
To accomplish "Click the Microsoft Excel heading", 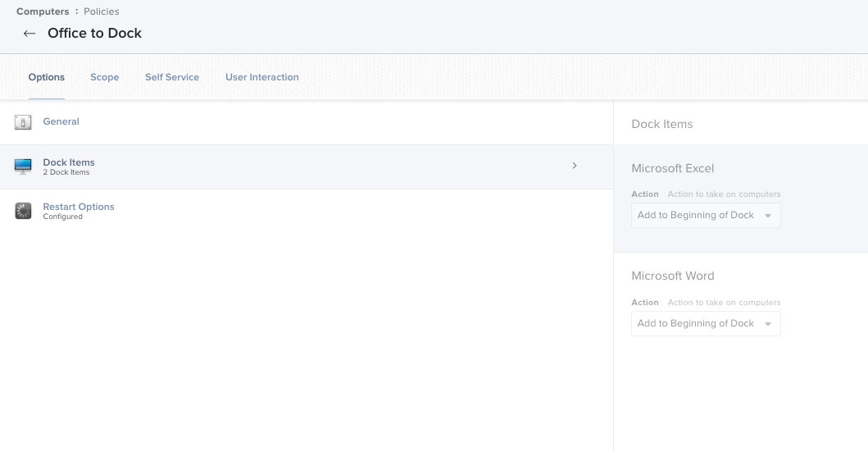I will click(x=673, y=168).
